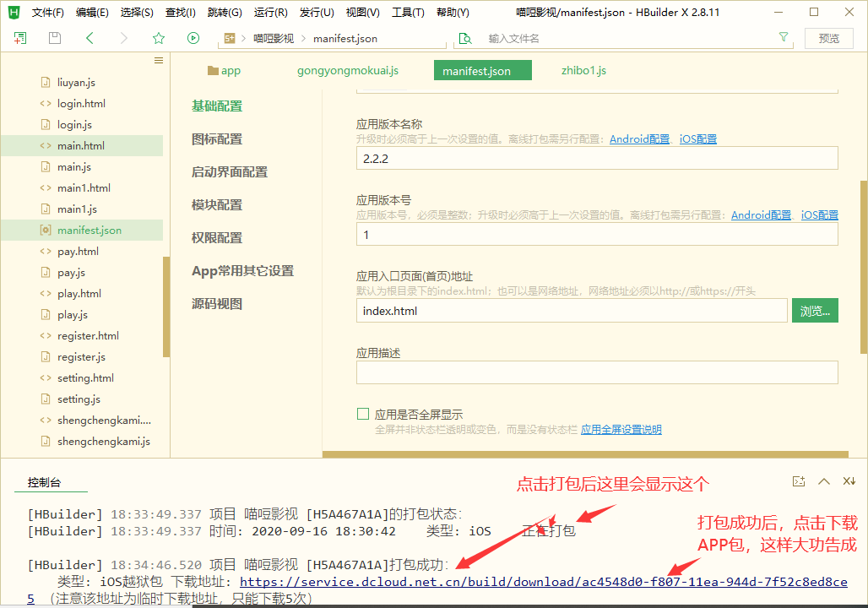Collapse the console with the up chevron
868x608 pixels.
coord(824,481)
